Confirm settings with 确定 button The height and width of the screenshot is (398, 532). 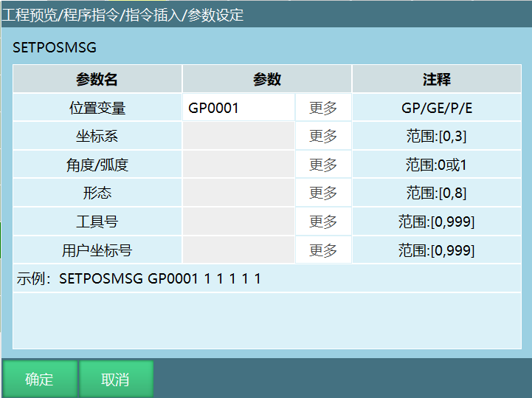click(x=39, y=380)
